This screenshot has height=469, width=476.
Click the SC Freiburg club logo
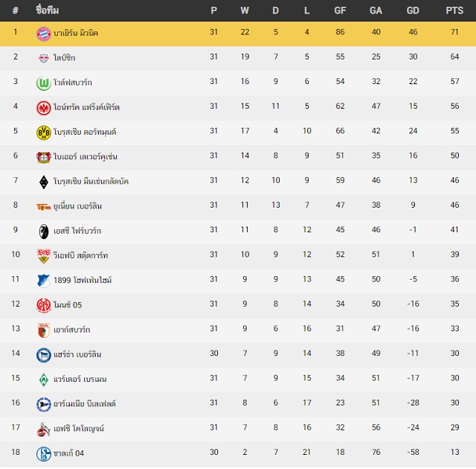click(x=44, y=232)
